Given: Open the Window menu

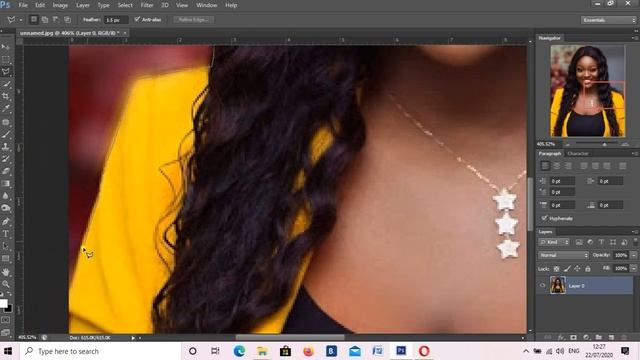Looking at the screenshot, I should coord(207,5).
